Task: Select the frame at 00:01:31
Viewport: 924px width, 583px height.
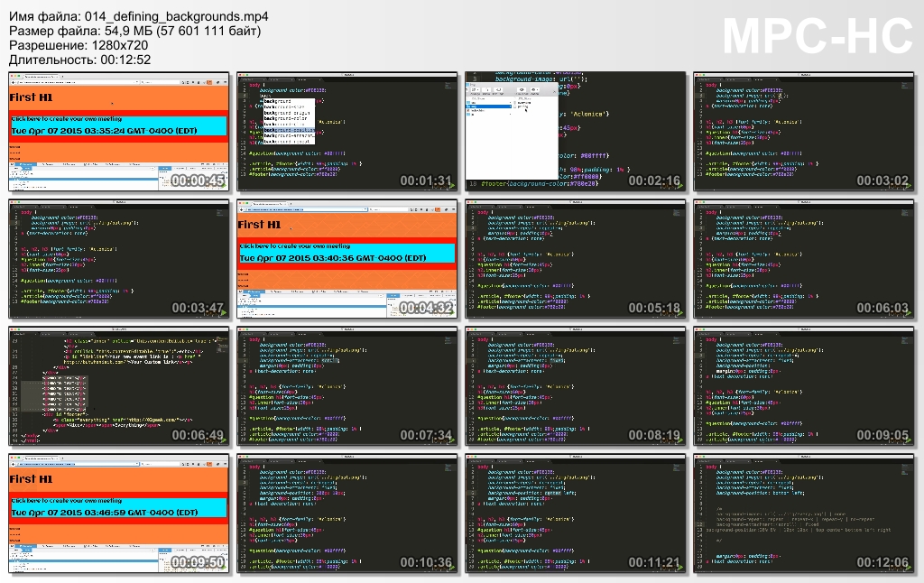Action: click(347, 132)
